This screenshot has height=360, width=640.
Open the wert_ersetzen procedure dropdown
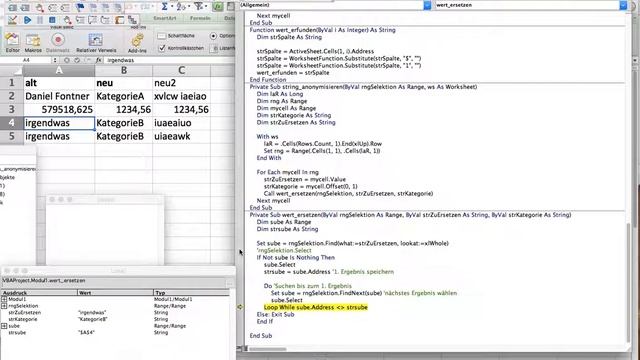623,5
